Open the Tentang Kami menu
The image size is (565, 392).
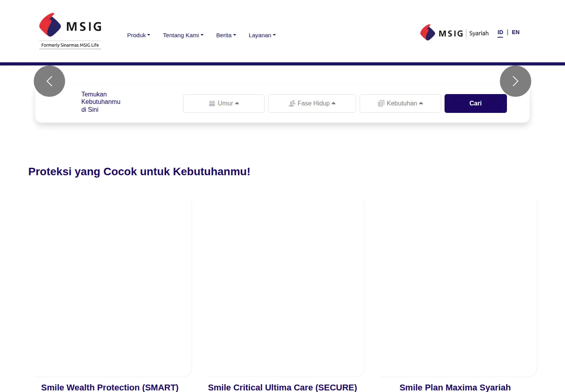coord(183,35)
